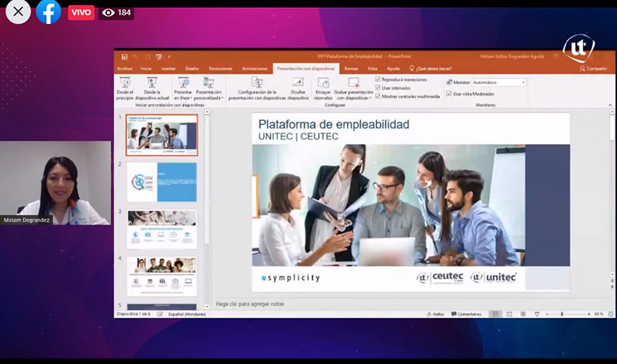The height and width of the screenshot is (364, 617).
Task: Uncheck Usar intervalos checkbox
Action: pos(377,88)
